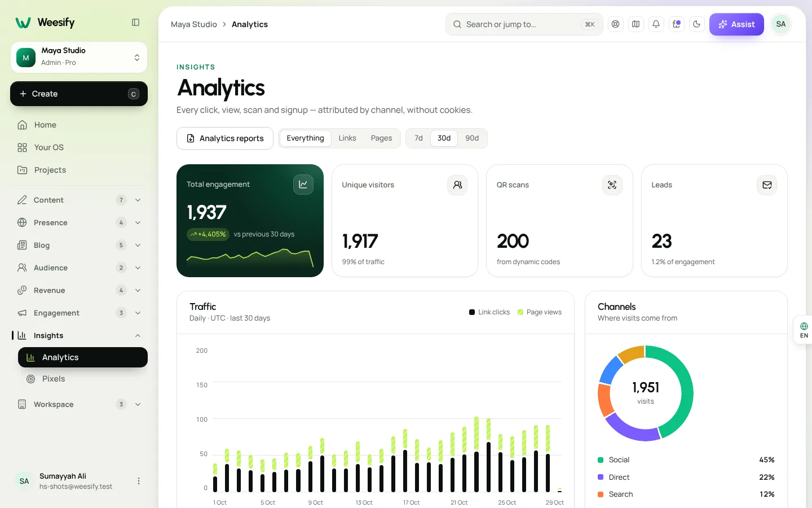The height and width of the screenshot is (508, 812).
Task: Open the map/docs icon in top bar
Action: [x=636, y=24]
